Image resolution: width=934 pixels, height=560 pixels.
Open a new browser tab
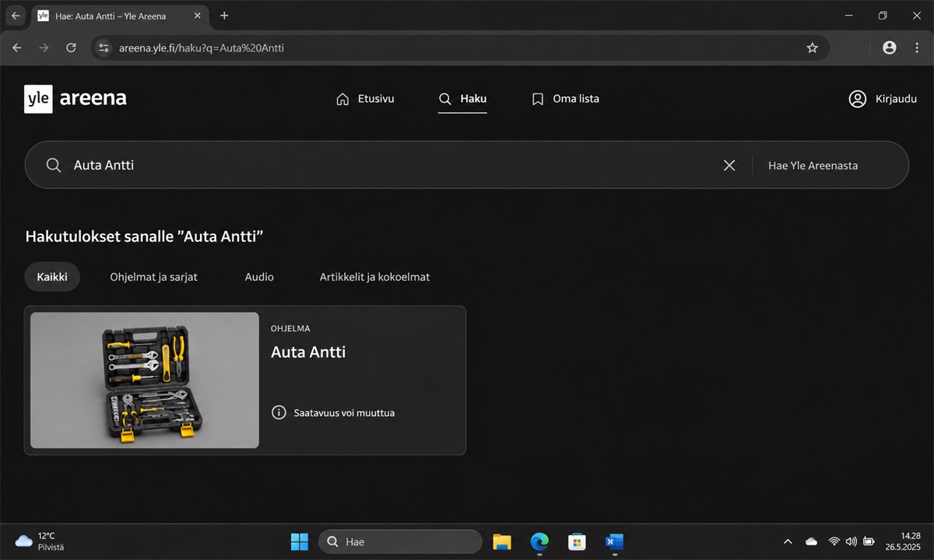point(224,16)
